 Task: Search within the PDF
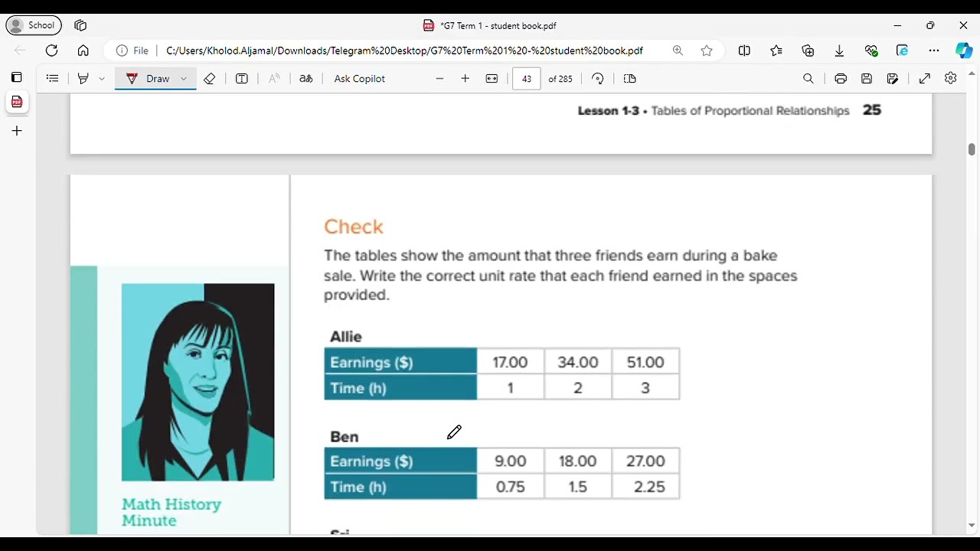point(808,78)
